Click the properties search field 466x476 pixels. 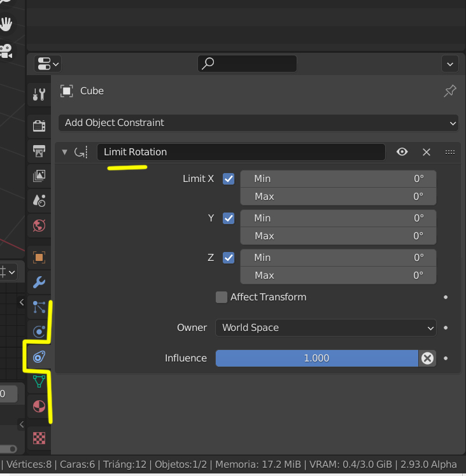point(247,64)
